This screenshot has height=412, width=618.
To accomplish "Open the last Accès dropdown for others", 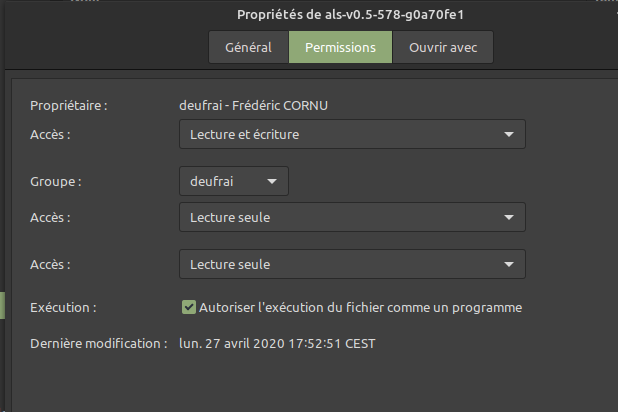I will point(351,265).
